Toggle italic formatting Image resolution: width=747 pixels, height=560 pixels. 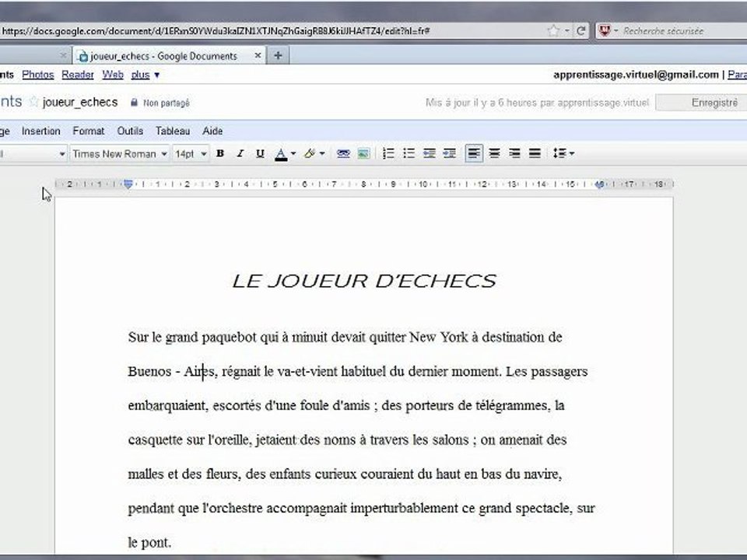pos(240,154)
